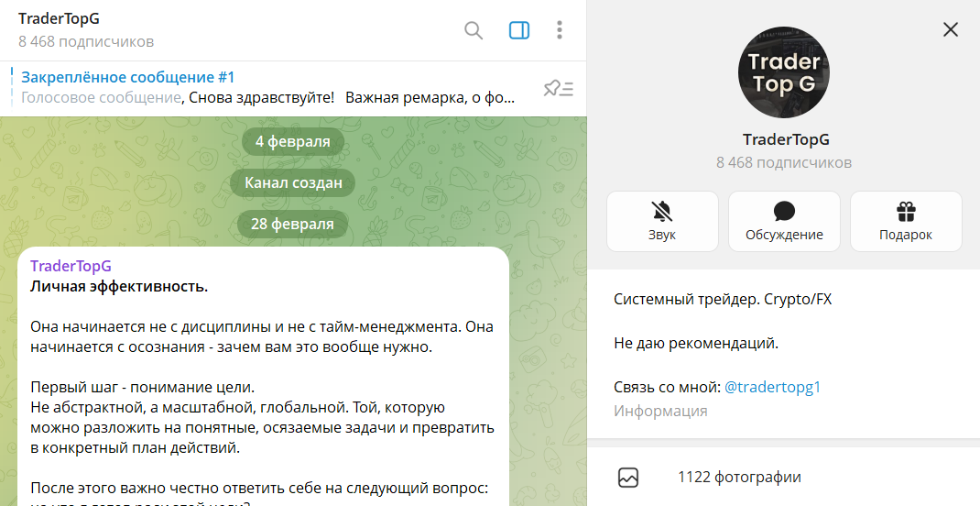Click the pinned message preview text
Viewport: 980px width, 506px height.
pyautogui.click(x=267, y=97)
